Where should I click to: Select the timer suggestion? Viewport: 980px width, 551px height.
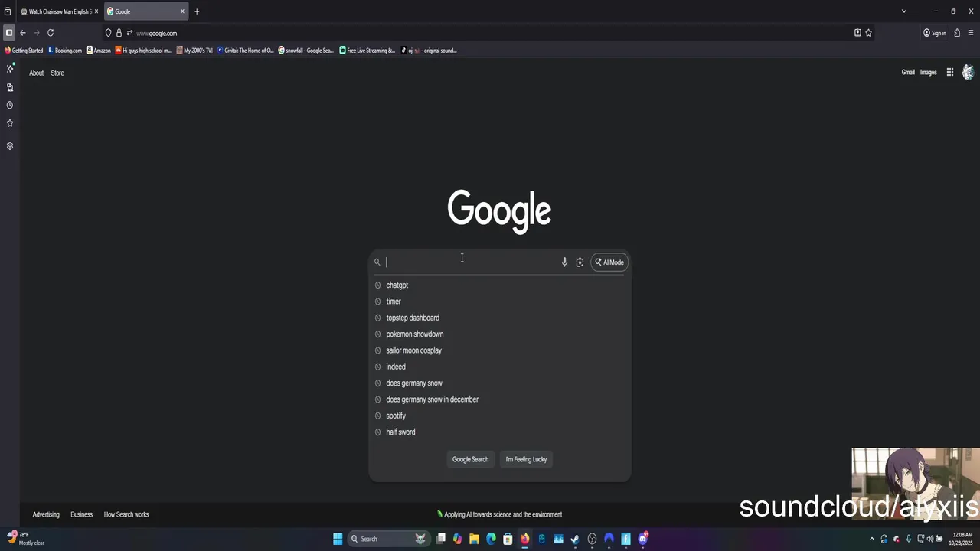click(500, 302)
